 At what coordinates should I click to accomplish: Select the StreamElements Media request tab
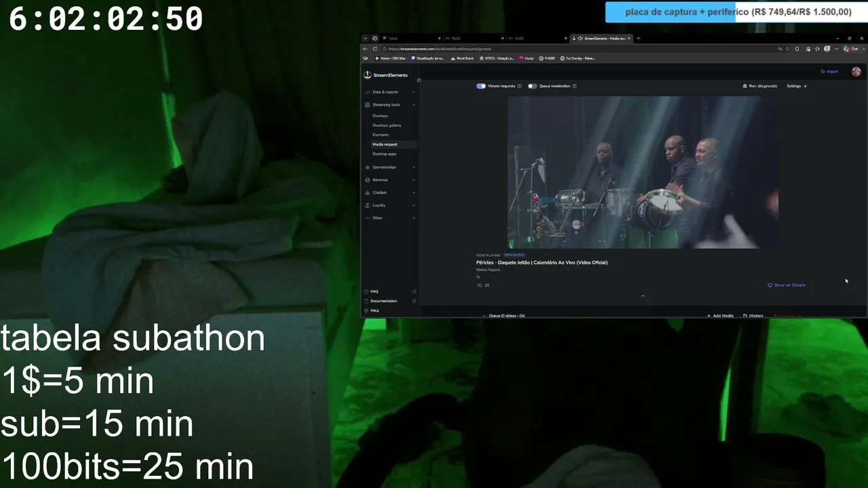[x=601, y=39]
